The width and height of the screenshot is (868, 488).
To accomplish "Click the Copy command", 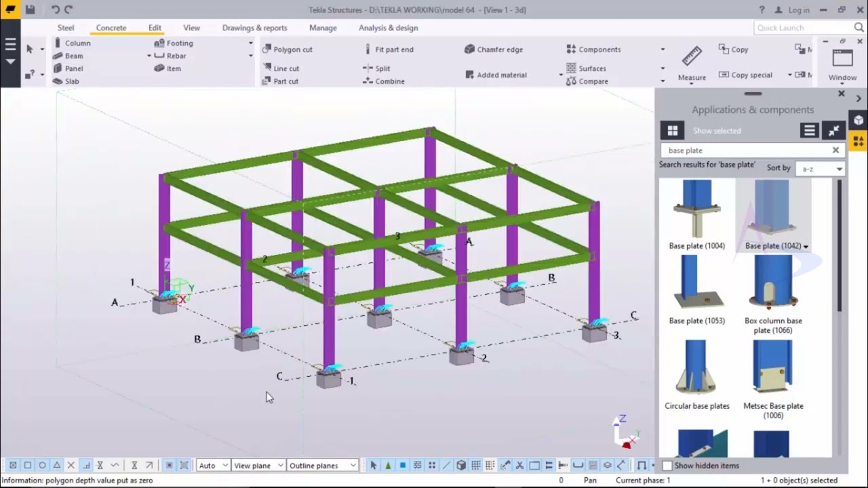I will click(x=733, y=49).
